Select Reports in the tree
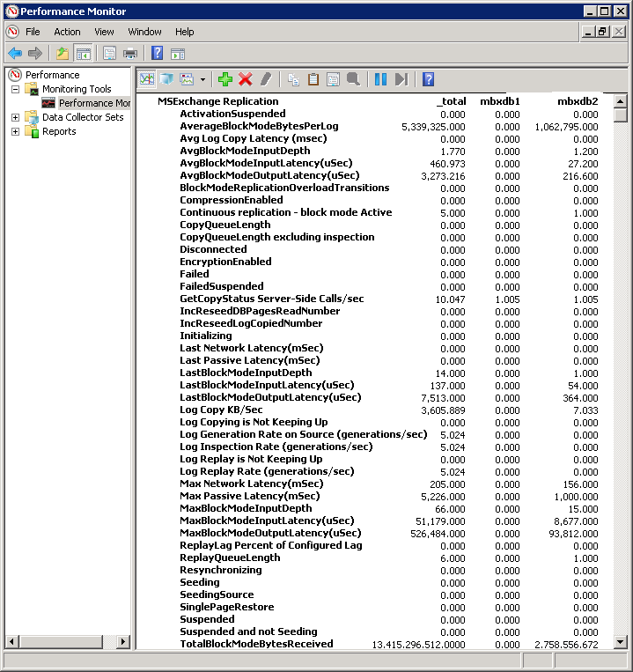Viewport: 633px width, 672px height. pos(59,131)
